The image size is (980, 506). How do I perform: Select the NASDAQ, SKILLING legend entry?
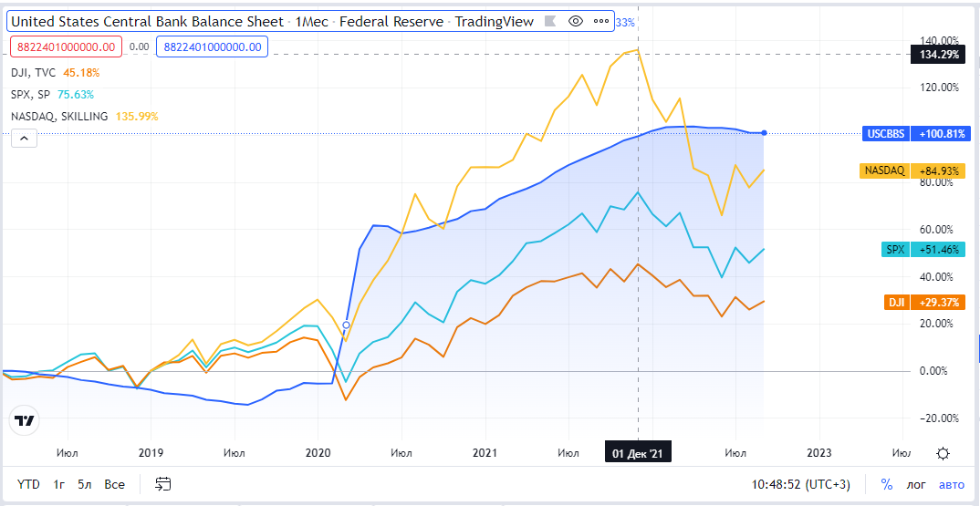59,116
